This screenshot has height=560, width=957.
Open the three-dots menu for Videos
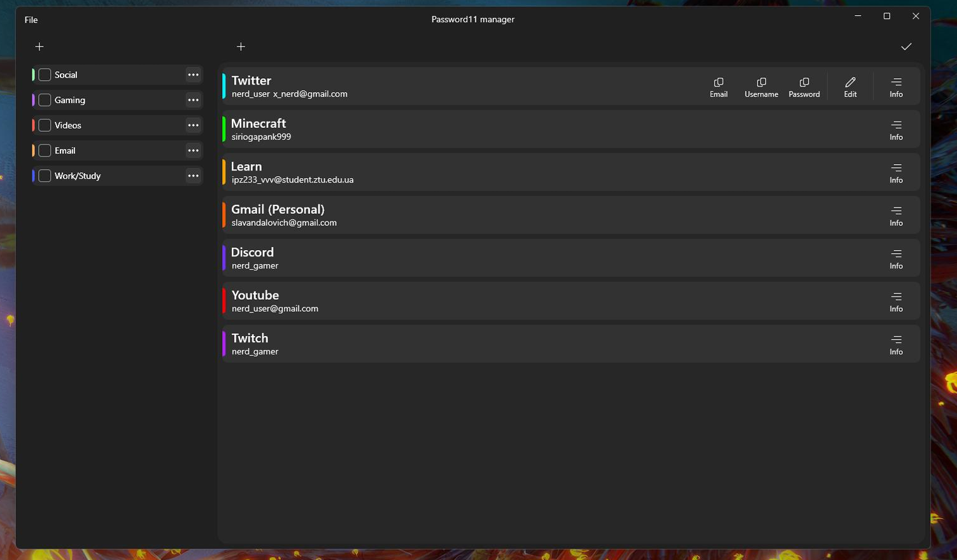tap(193, 125)
